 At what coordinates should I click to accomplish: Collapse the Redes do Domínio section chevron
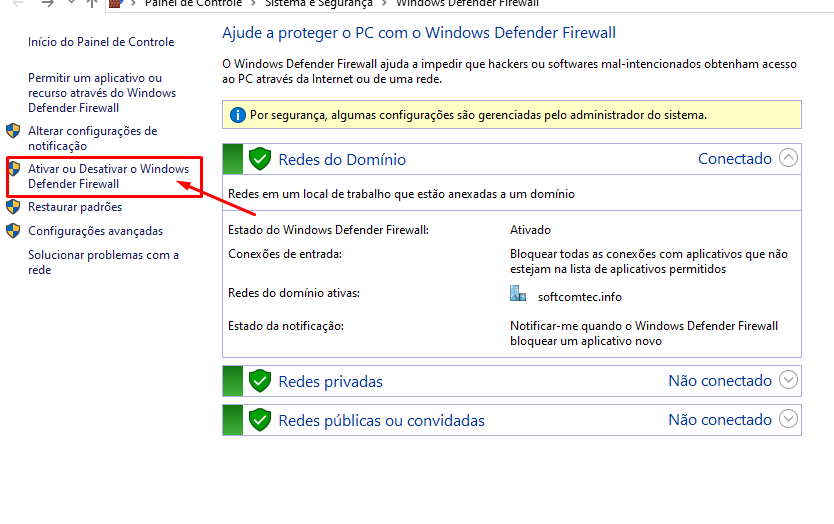788,158
